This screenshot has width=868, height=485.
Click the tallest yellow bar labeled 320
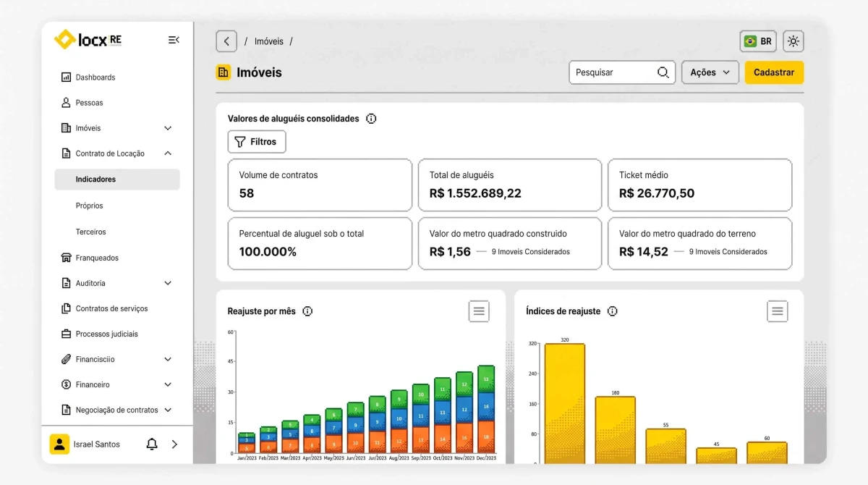click(x=565, y=403)
